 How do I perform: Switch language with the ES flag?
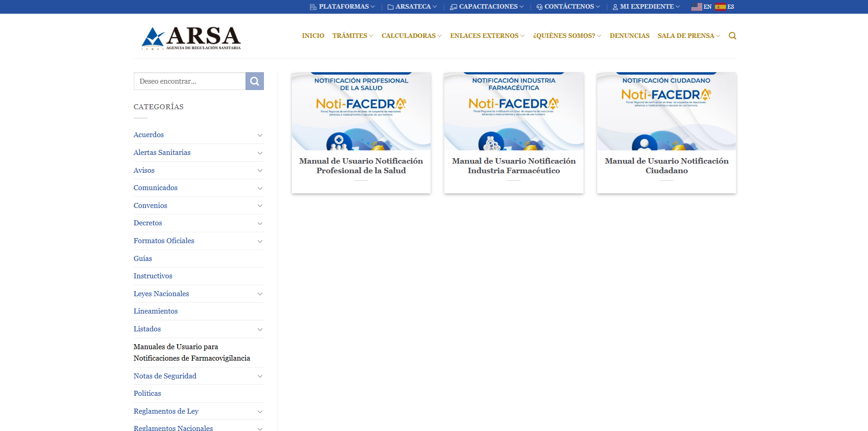[x=725, y=7]
